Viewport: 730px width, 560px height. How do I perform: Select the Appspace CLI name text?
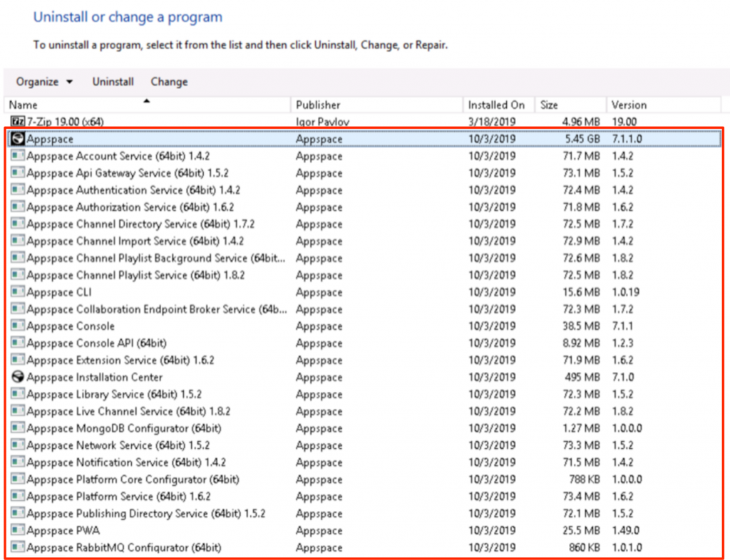point(59,292)
